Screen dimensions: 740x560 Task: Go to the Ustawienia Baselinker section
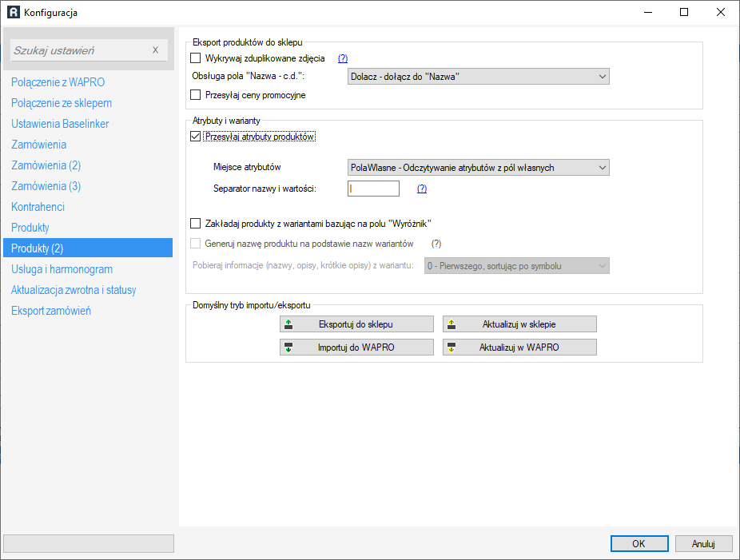[60, 124]
